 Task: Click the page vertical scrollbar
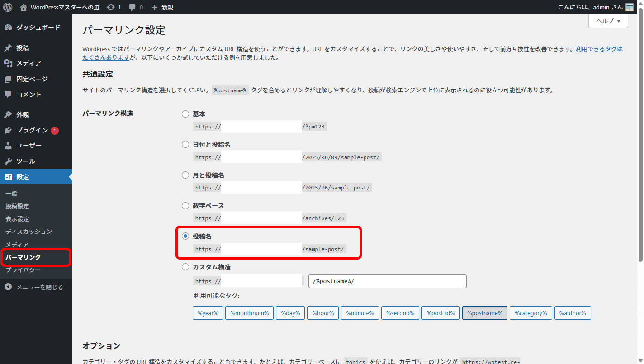[640, 136]
